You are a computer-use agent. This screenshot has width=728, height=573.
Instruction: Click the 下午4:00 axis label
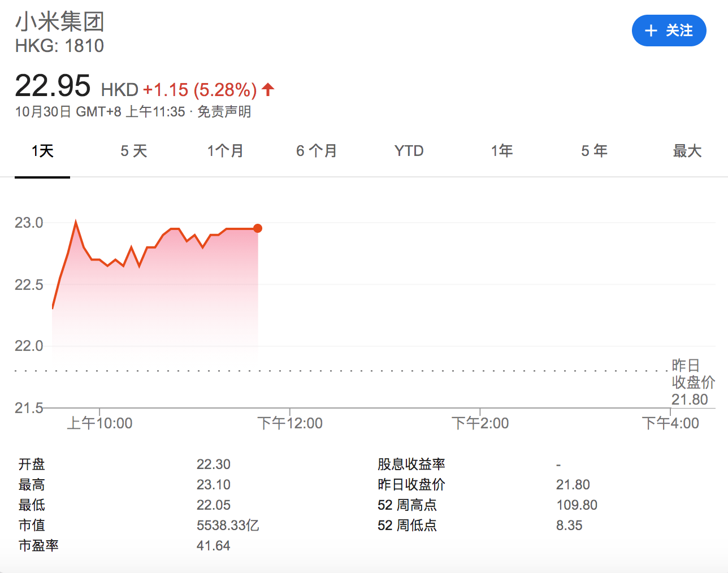click(670, 423)
